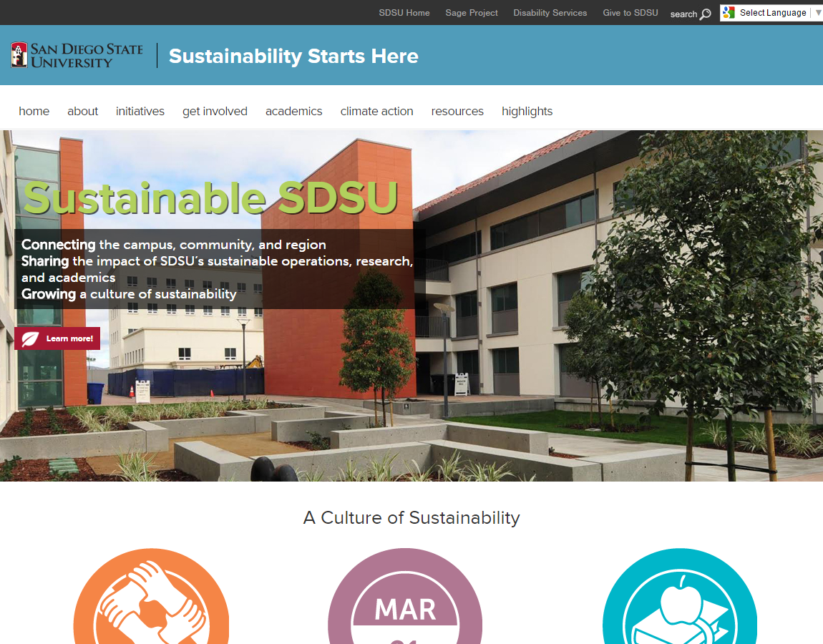
Task: Click the Growing a culture of sustainability line
Action: point(129,294)
